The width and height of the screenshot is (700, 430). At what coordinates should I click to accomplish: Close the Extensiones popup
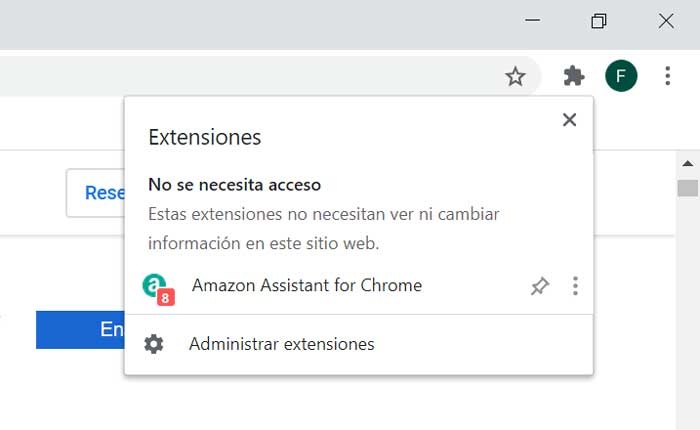[569, 120]
